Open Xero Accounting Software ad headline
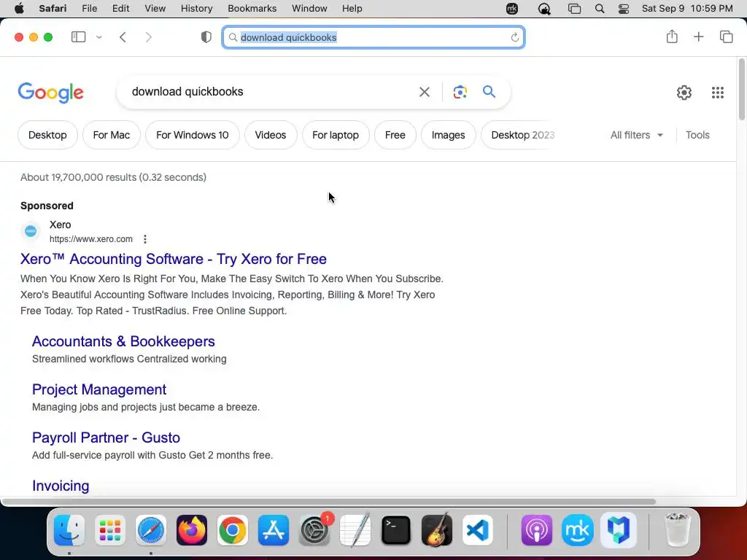Viewport: 747px width, 560px height. pos(174,259)
